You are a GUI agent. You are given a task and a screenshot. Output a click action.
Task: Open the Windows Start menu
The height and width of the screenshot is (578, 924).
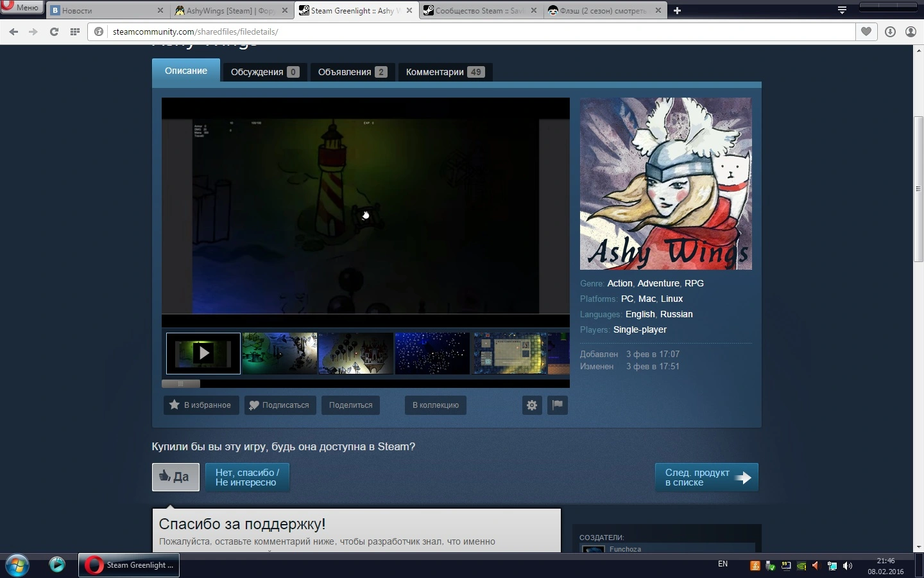pos(17,565)
